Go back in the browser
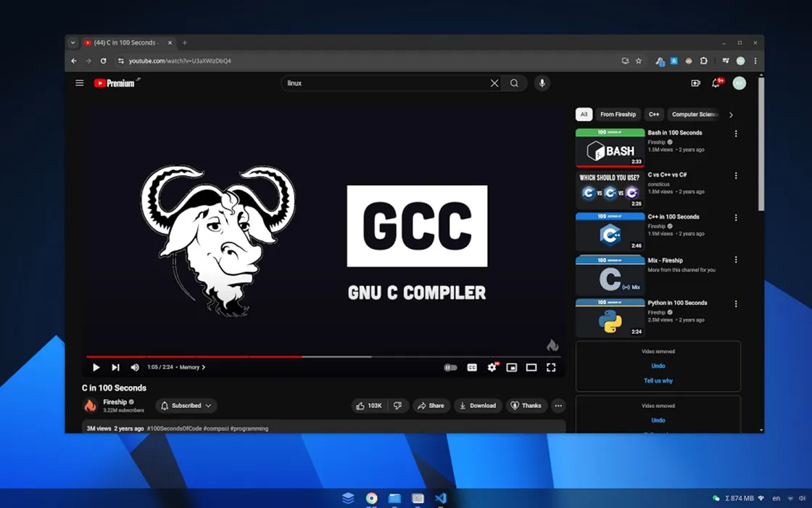This screenshot has height=508, width=812. 73,61
